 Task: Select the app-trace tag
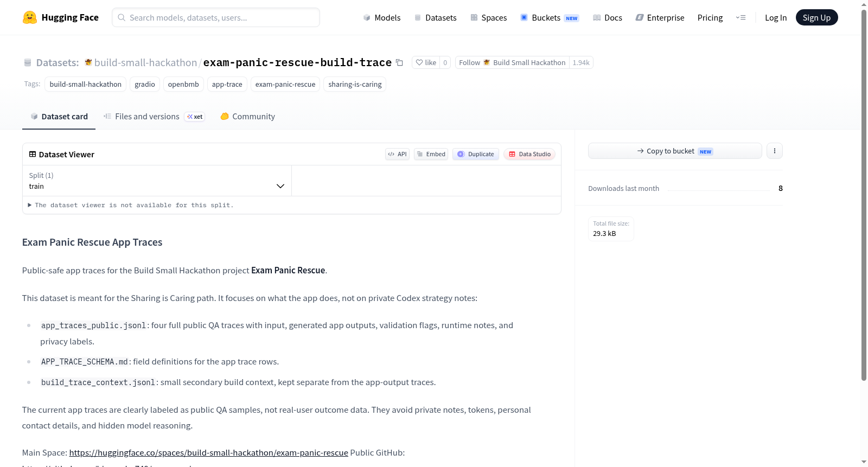[x=227, y=84]
